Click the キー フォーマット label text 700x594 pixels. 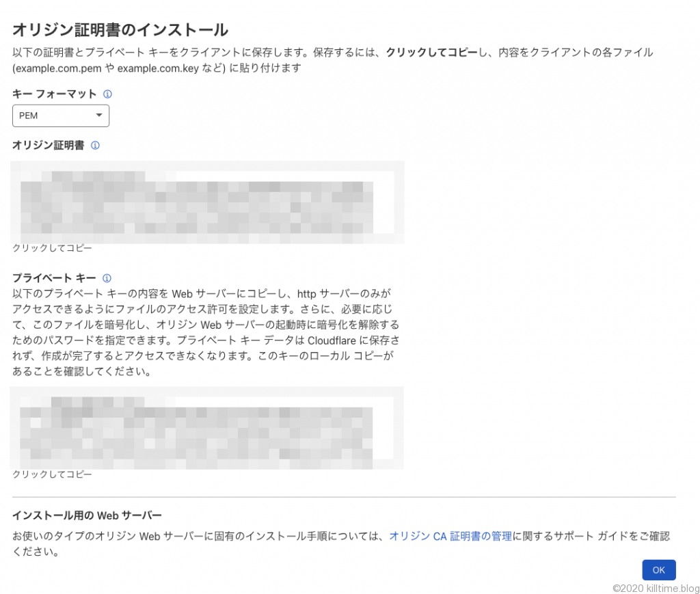tap(54, 94)
